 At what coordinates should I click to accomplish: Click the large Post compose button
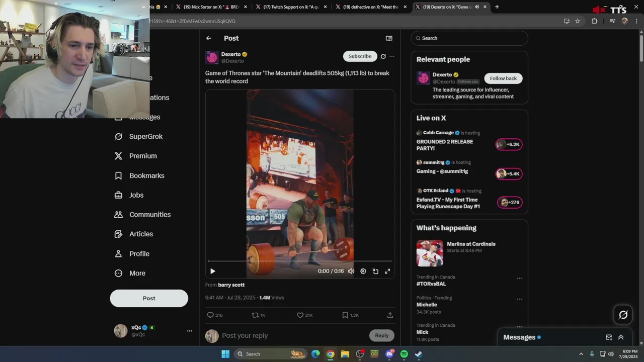click(x=149, y=298)
